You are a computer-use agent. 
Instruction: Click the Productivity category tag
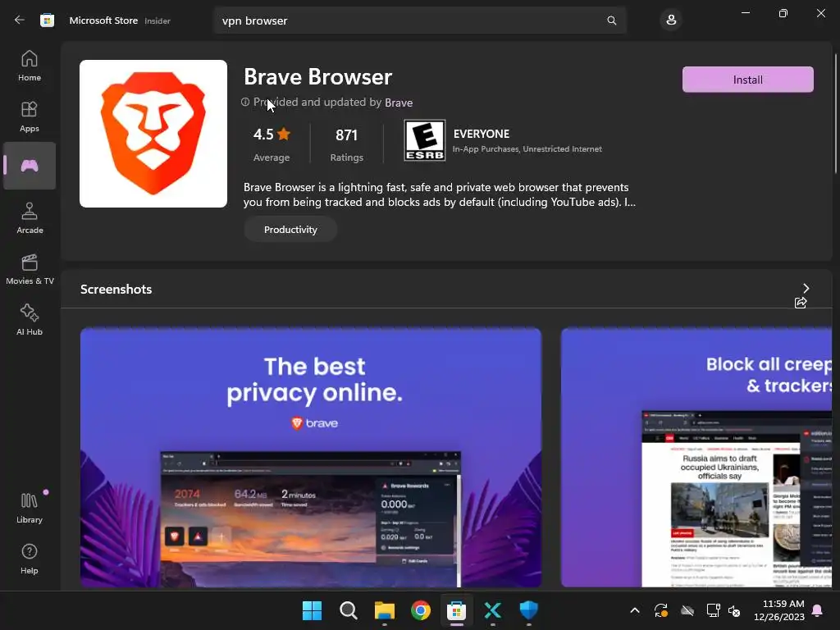click(x=290, y=230)
